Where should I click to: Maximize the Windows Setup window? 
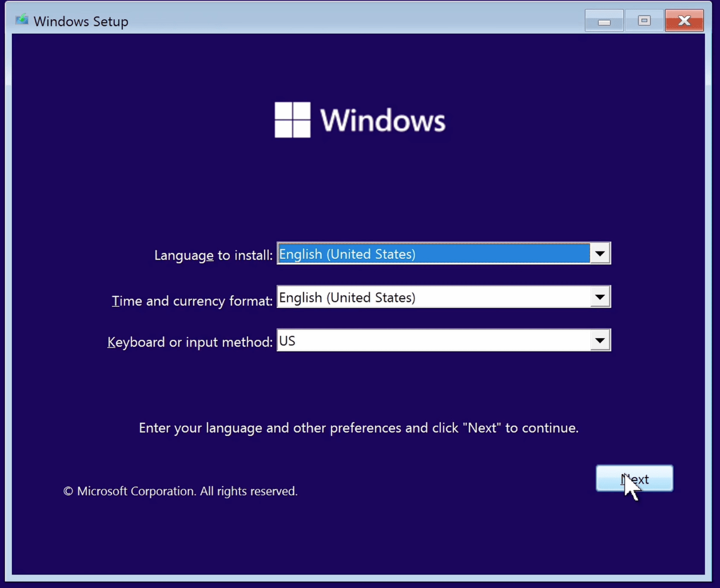[644, 21]
